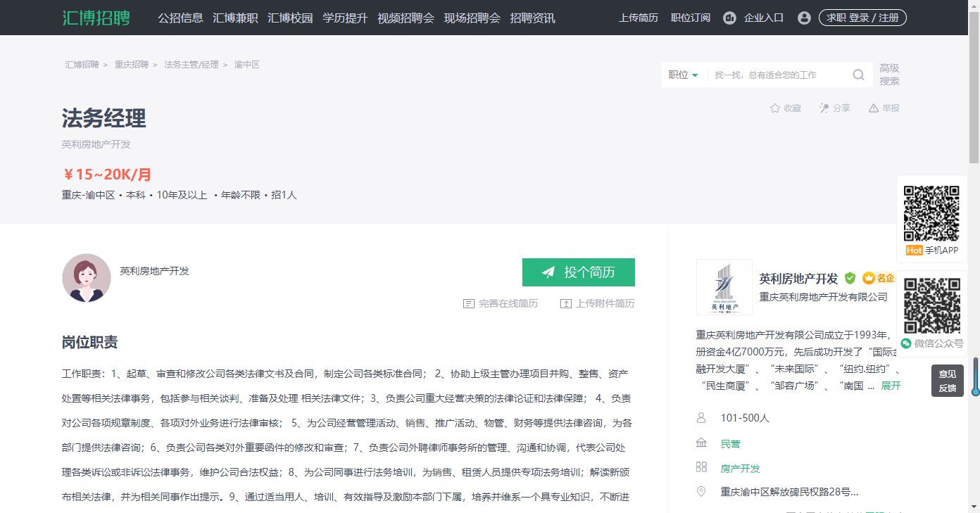Click the green verified shield icon
980x513 pixels.
click(x=850, y=278)
